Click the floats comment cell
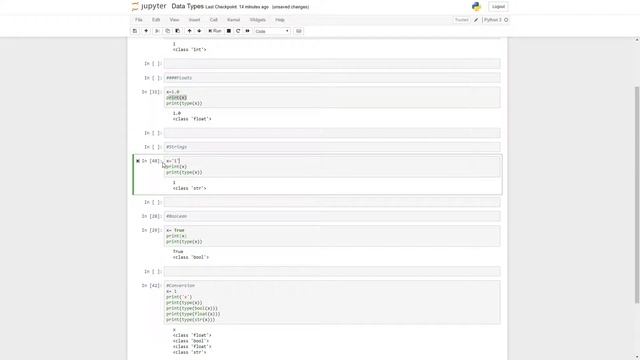The image size is (640, 360). pos(332,78)
